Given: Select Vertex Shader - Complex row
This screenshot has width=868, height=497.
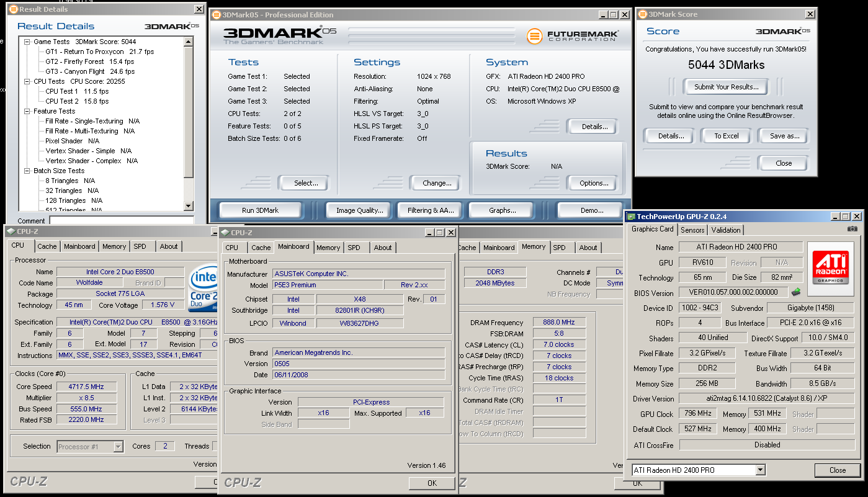Looking at the screenshot, I should click(x=92, y=161).
